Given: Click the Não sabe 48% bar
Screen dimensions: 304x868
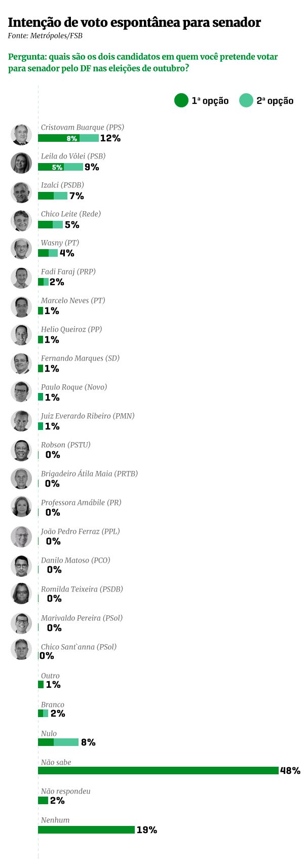Looking at the screenshot, I should click(x=158, y=771).
